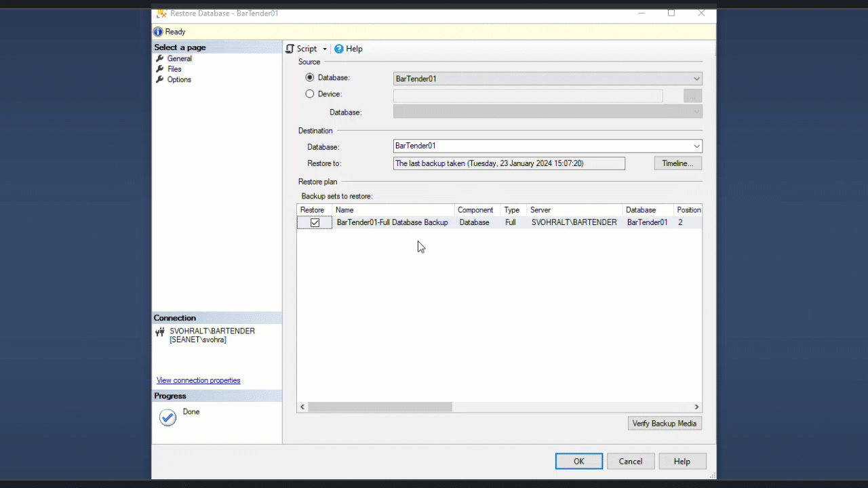The height and width of the screenshot is (488, 868).
Task: Click the Files page wrench icon
Action: 160,69
